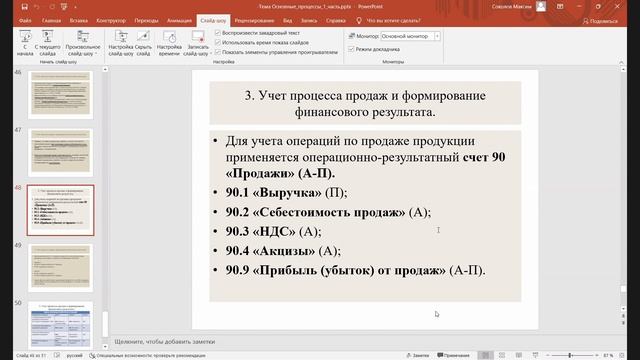Click bullet text '90.4 «Акцизы» (А);'
The image size is (640, 360).
(x=283, y=251)
